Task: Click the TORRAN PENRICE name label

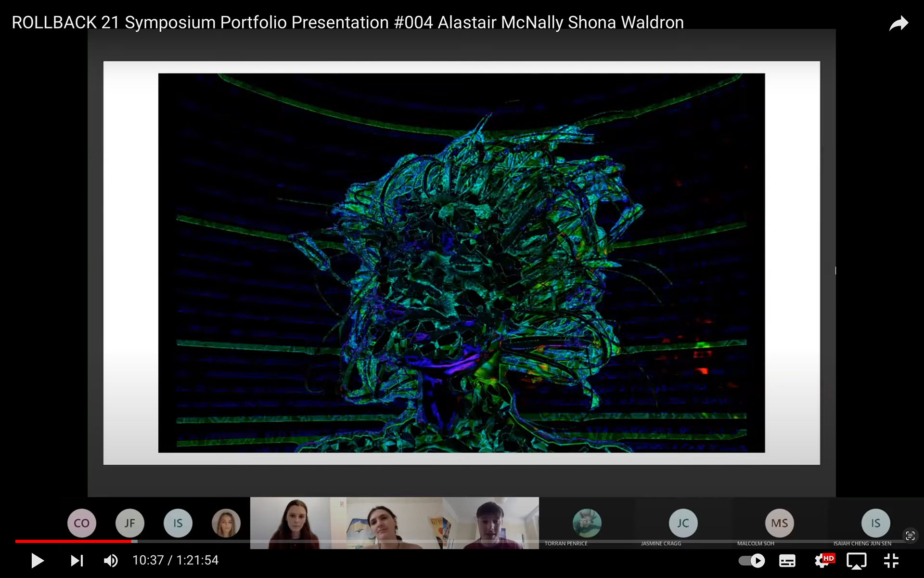Action: [x=566, y=543]
